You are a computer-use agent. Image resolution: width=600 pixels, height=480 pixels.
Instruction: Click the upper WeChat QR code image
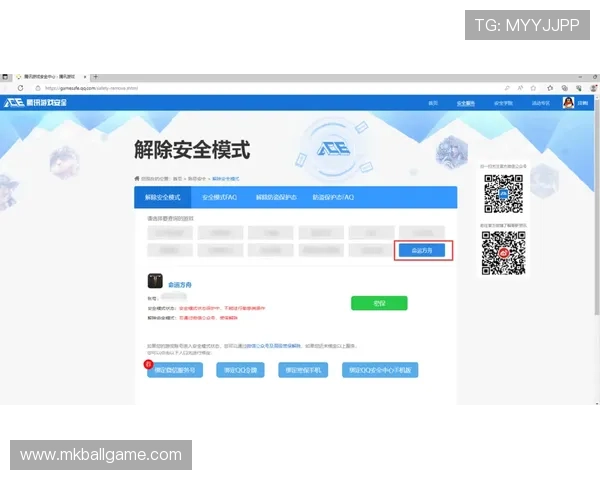pyautogui.click(x=503, y=194)
